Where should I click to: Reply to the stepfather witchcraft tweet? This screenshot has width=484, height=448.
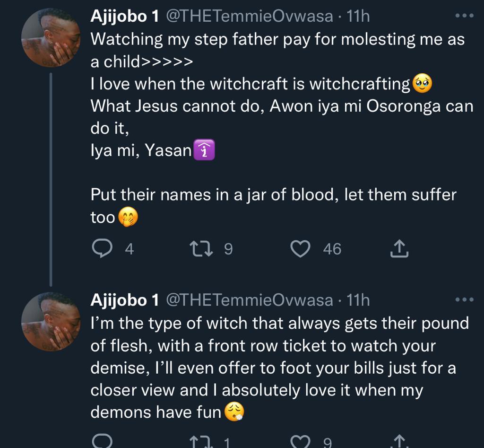[101, 249]
